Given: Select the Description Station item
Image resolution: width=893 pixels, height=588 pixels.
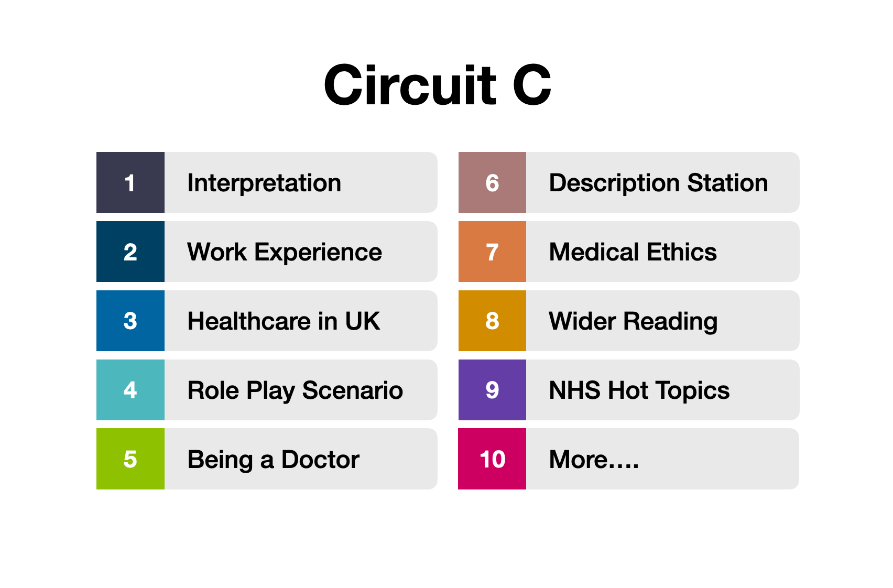Looking at the screenshot, I should click(658, 183).
